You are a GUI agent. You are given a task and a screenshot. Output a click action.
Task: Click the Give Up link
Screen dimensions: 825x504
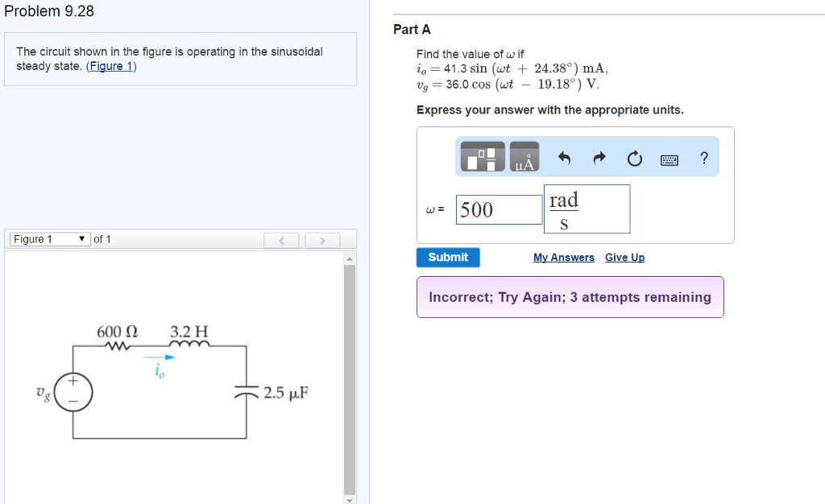pyautogui.click(x=624, y=258)
